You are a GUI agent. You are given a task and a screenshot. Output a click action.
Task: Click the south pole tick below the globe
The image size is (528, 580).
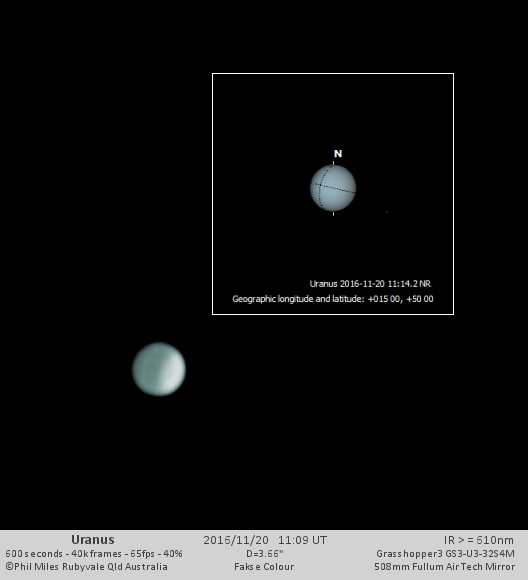click(x=334, y=214)
